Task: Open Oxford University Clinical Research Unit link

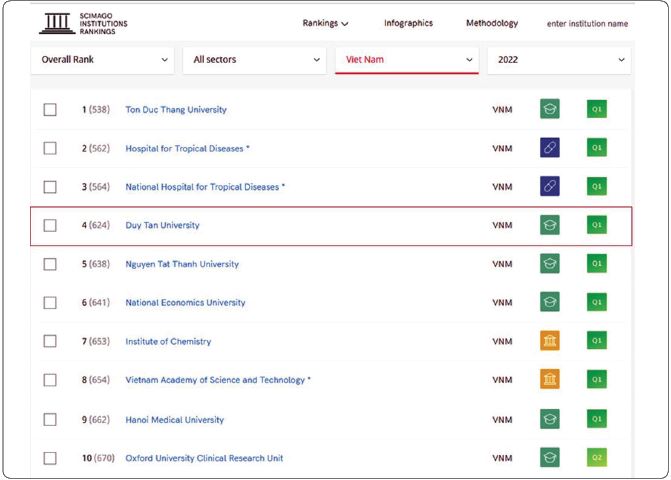Action: 204,458
